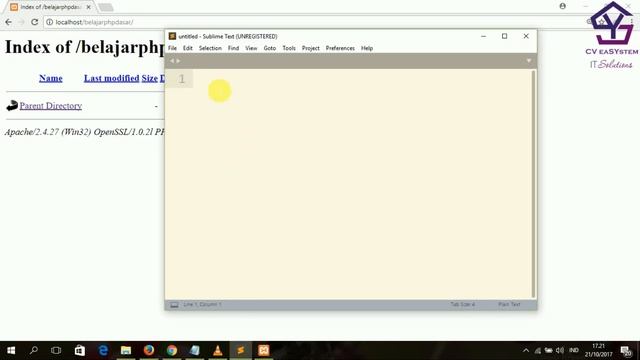Open the Parent Directory link
The width and height of the screenshot is (640, 360).
coord(51,106)
